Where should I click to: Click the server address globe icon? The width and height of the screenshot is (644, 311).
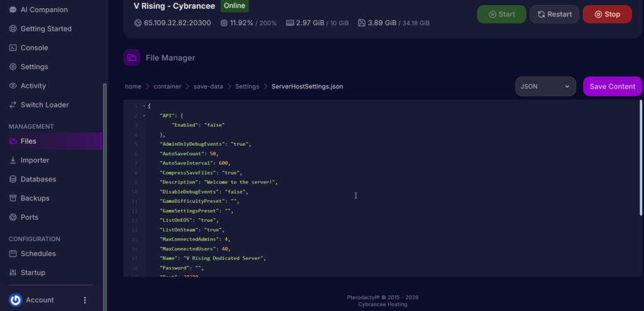138,23
